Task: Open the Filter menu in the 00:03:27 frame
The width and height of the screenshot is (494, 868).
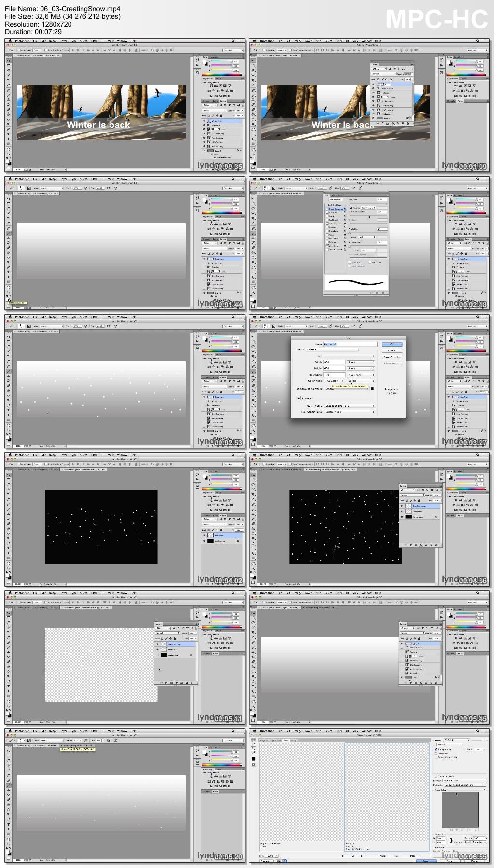Action: 339,317
